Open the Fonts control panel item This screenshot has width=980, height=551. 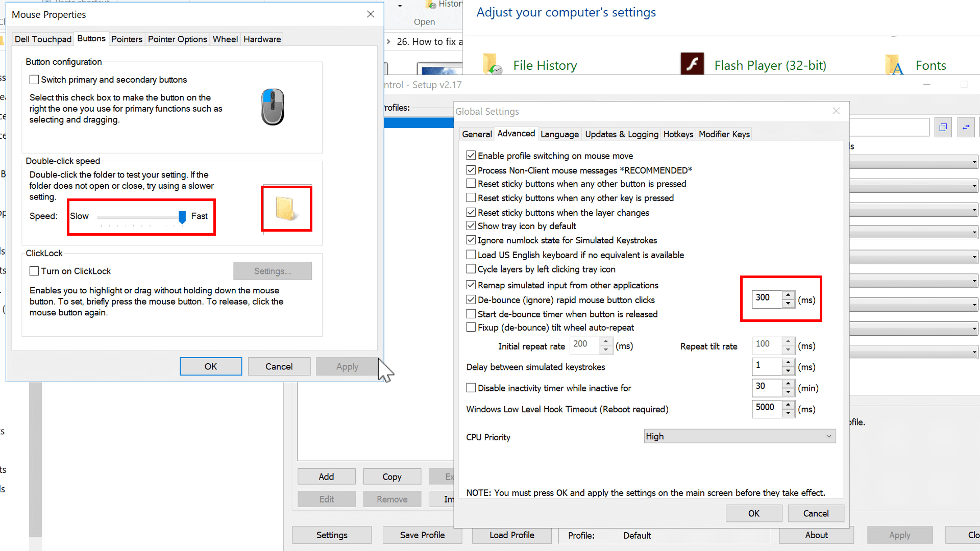[x=930, y=65]
